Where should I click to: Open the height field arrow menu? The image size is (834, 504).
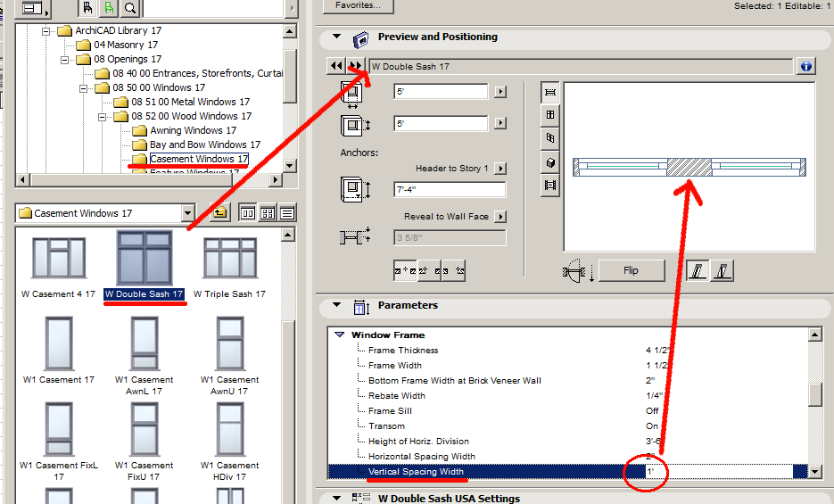pyautogui.click(x=500, y=123)
